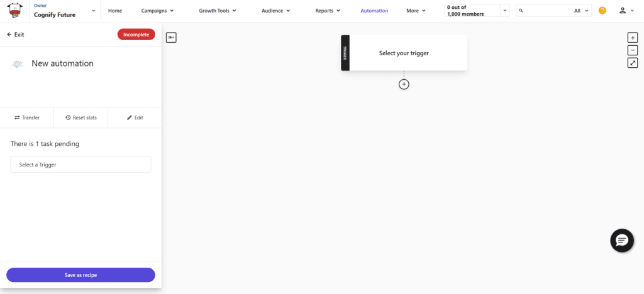The height and width of the screenshot is (294, 644).
Task: Click the Moosend logo icon
Action: 14,11
